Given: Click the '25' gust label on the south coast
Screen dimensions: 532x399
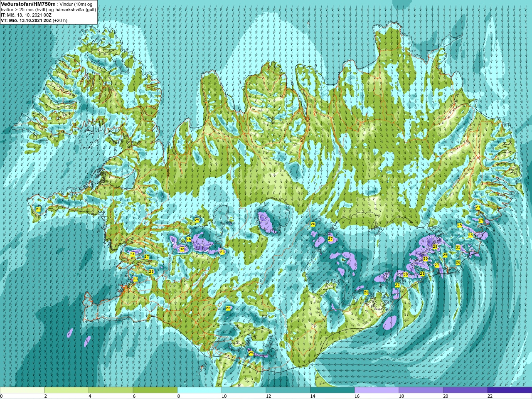Looking at the screenshot, I should click(251, 353).
